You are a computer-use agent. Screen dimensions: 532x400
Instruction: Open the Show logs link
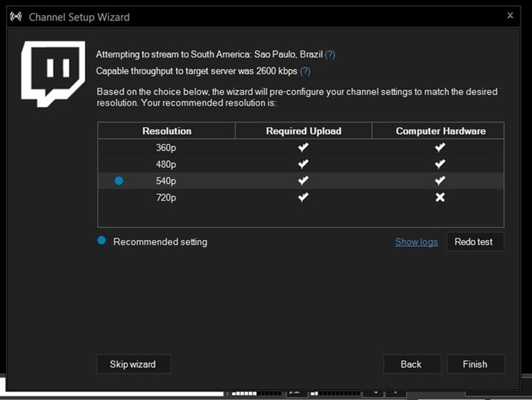[416, 242]
